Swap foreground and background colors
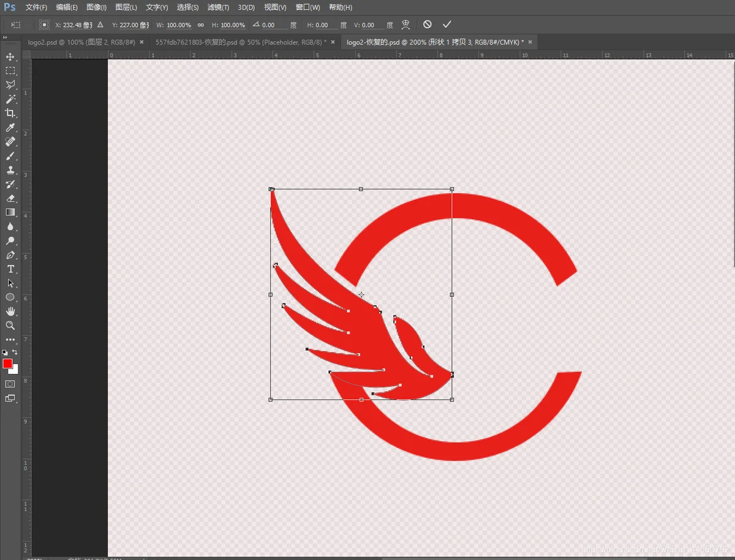Image resolution: width=735 pixels, height=560 pixels. [15, 353]
